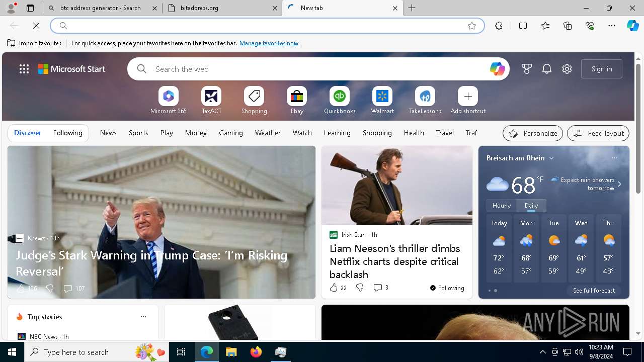Open Collections in Edge toolbar
Screen dimensions: 644x362
568,26
